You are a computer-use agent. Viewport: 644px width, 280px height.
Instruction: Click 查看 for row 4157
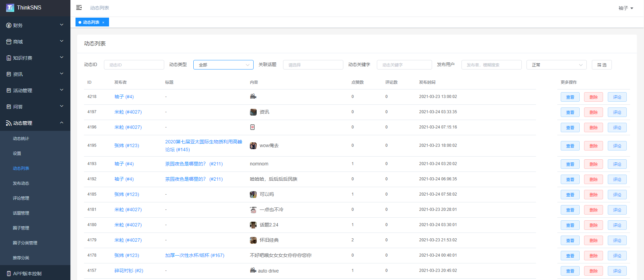coord(570,271)
